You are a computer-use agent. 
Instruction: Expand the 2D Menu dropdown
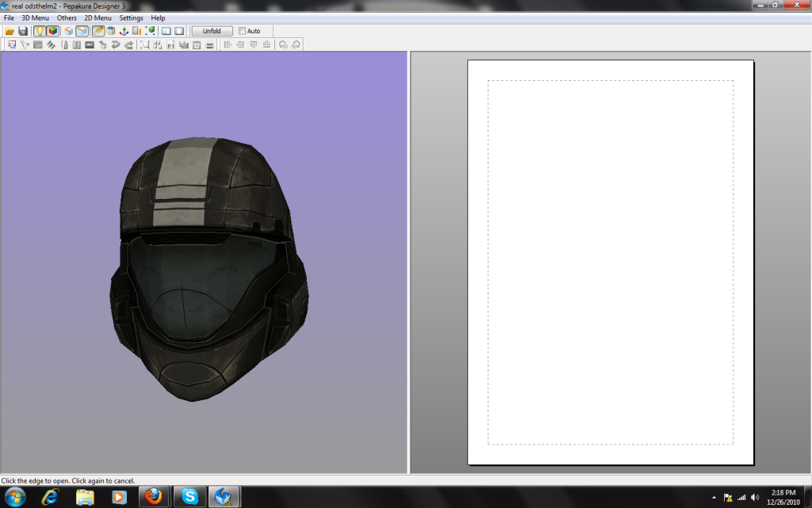[98, 17]
